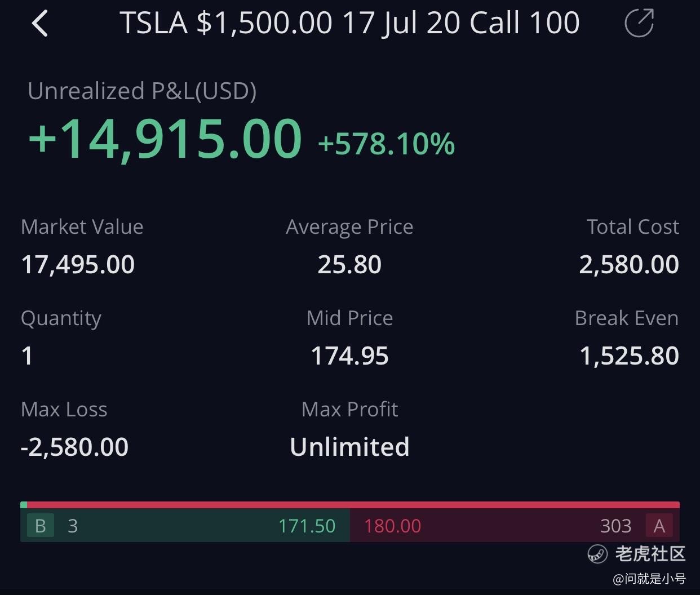Tap the Market Value 17,495.00 figure
This screenshot has width=700, height=595.
pos(78,264)
